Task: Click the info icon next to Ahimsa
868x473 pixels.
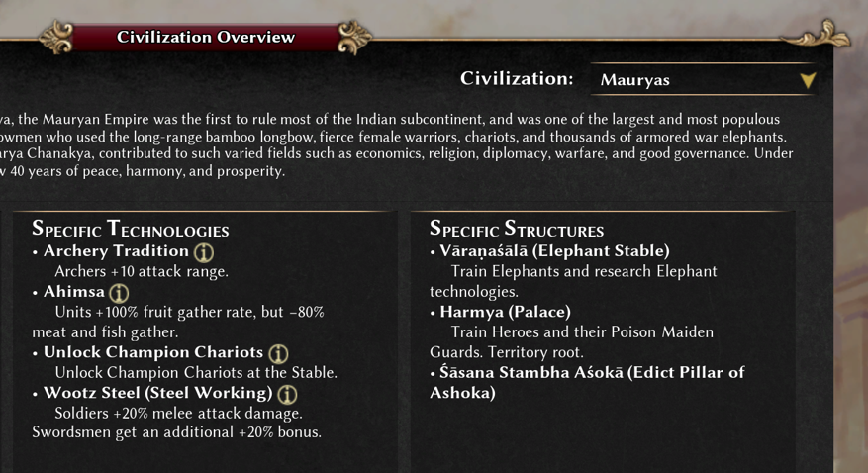Action: 119,293
